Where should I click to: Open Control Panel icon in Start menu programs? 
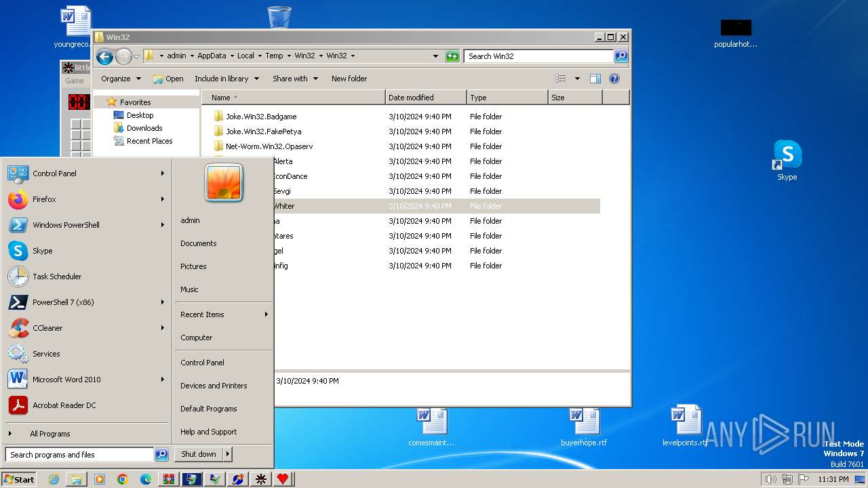18,174
